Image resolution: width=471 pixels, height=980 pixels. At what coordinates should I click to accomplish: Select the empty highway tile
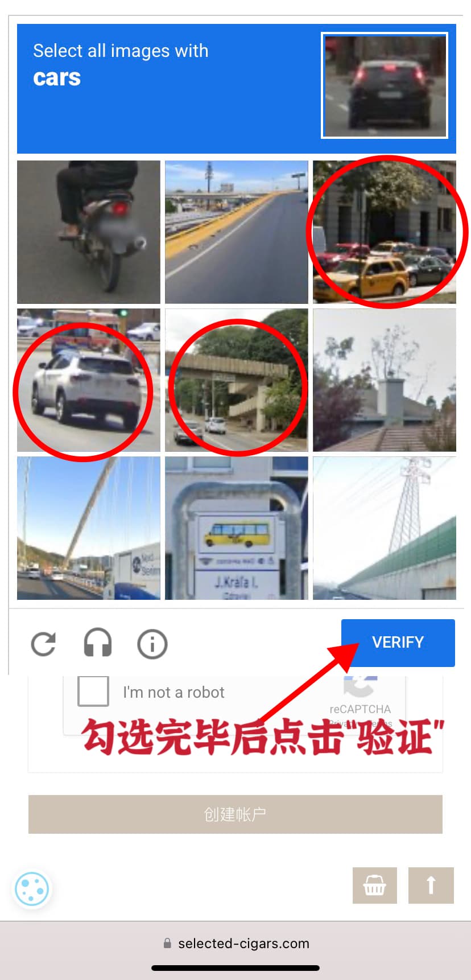[237, 232]
